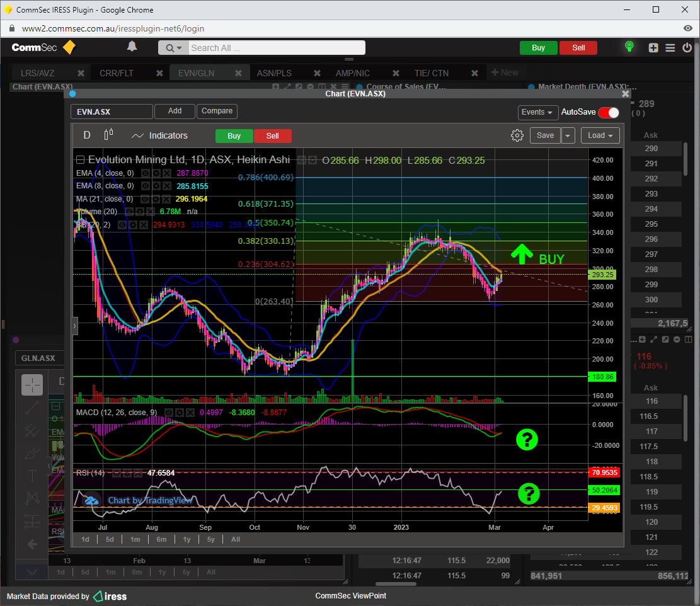Open Indicators on the chart toolbar
This screenshot has width=700, height=606.
[x=160, y=135]
